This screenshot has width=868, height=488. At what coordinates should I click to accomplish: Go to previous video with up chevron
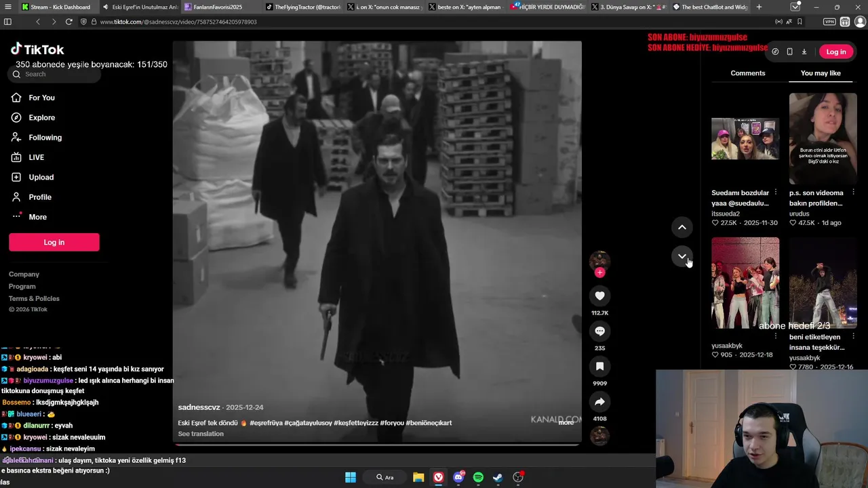point(682,227)
